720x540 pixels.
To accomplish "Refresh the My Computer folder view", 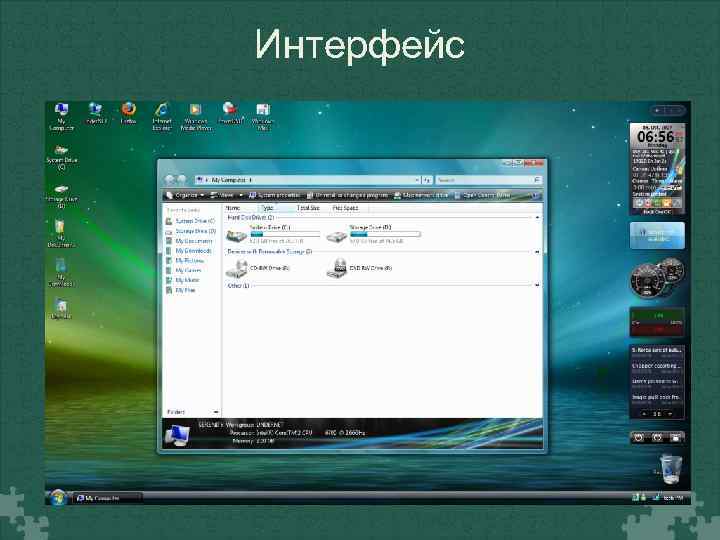I will coord(427,180).
